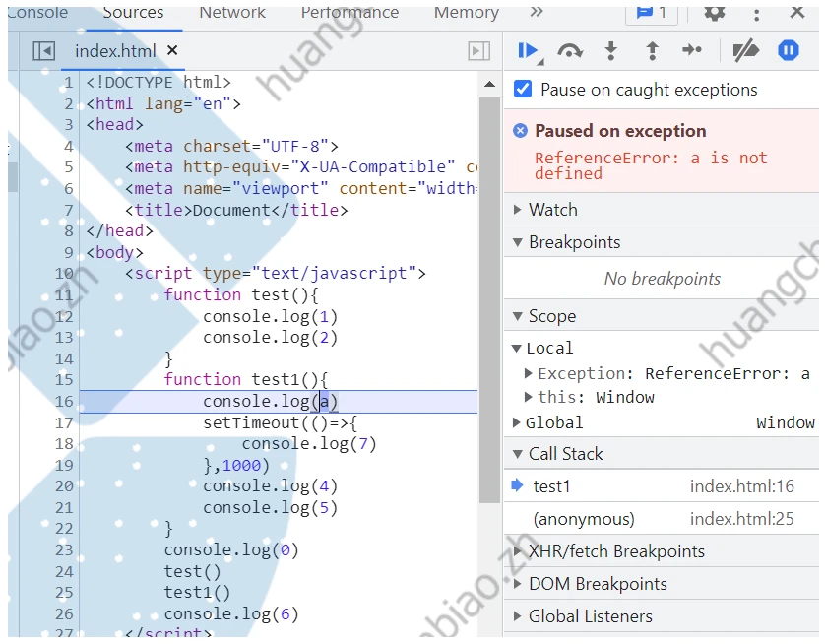The height and width of the screenshot is (644, 825).
Task: Click line number 11 in gutter
Action: [x=64, y=295]
